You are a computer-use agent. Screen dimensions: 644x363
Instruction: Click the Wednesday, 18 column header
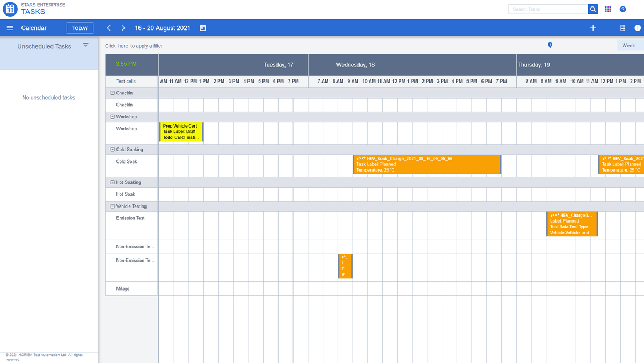click(x=356, y=64)
